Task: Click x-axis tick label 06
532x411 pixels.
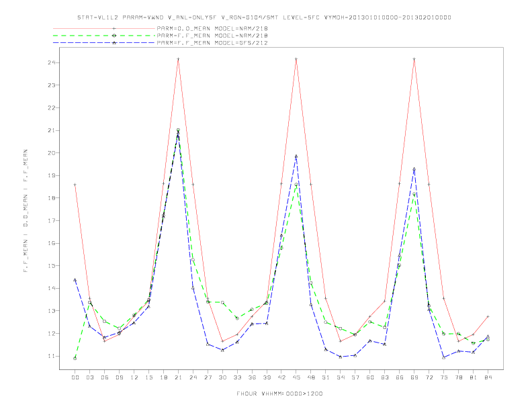Action: click(x=105, y=377)
